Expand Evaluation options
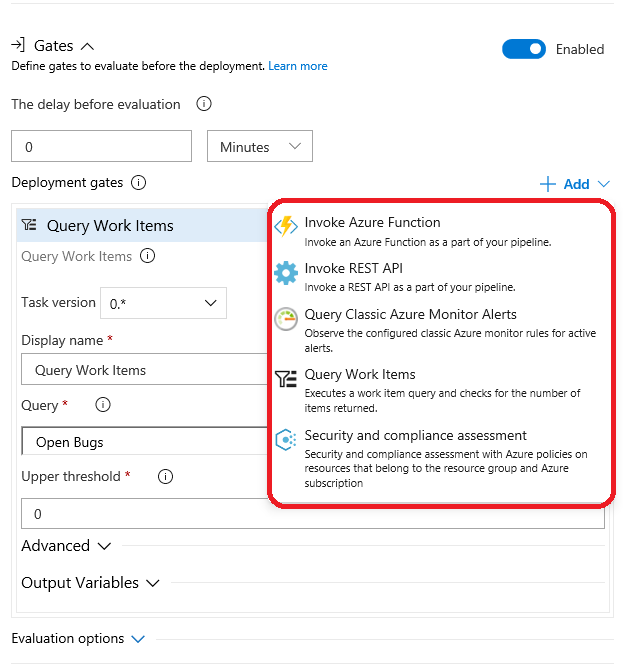This screenshot has height=667, width=639. tap(78, 638)
